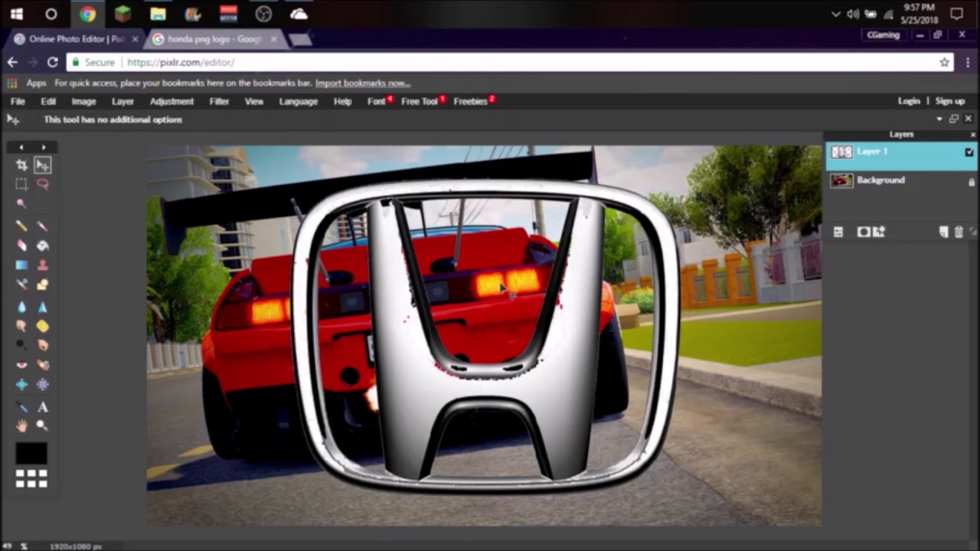Delete the selected layer with trash icon
Image resolution: width=980 pixels, height=551 pixels.
pos(959,232)
